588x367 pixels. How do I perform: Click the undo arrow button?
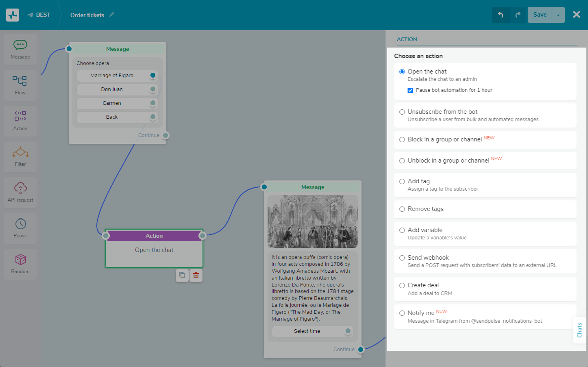pyautogui.click(x=501, y=15)
